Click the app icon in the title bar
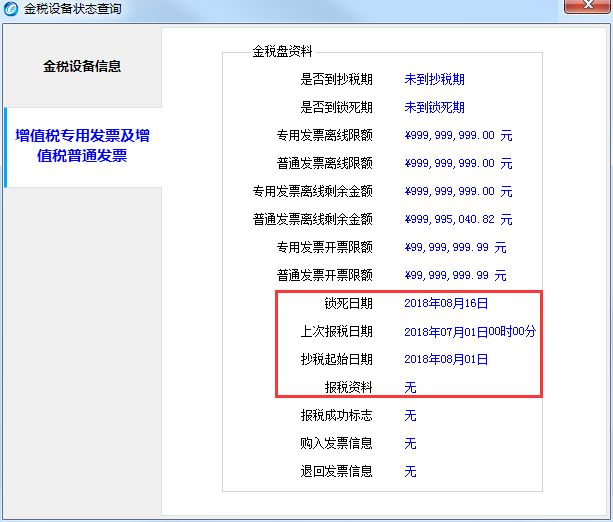 (11, 9)
